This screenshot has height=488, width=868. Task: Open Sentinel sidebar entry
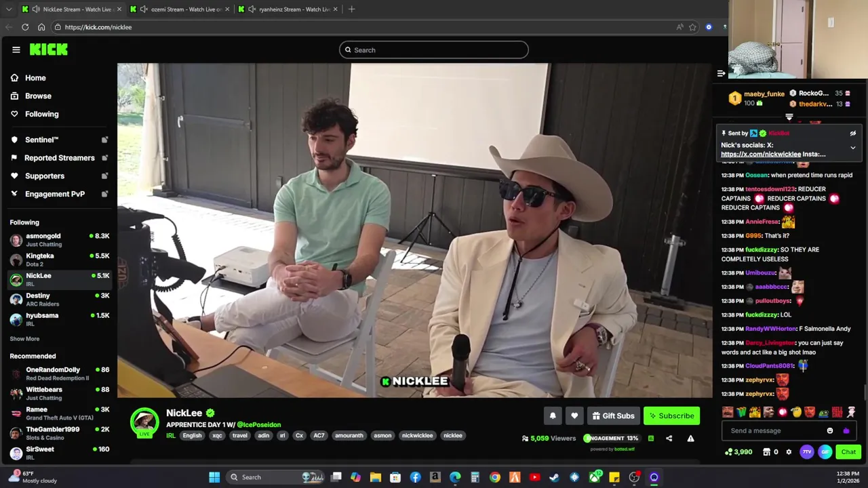coord(58,140)
